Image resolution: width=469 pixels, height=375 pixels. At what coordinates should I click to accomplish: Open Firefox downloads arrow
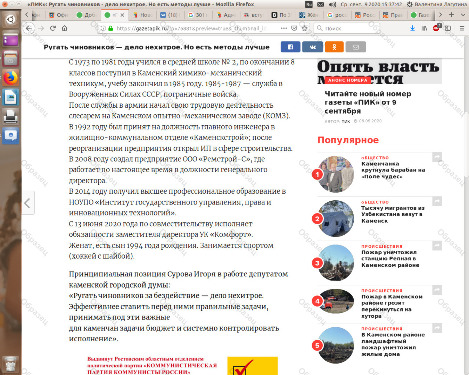coord(412,28)
